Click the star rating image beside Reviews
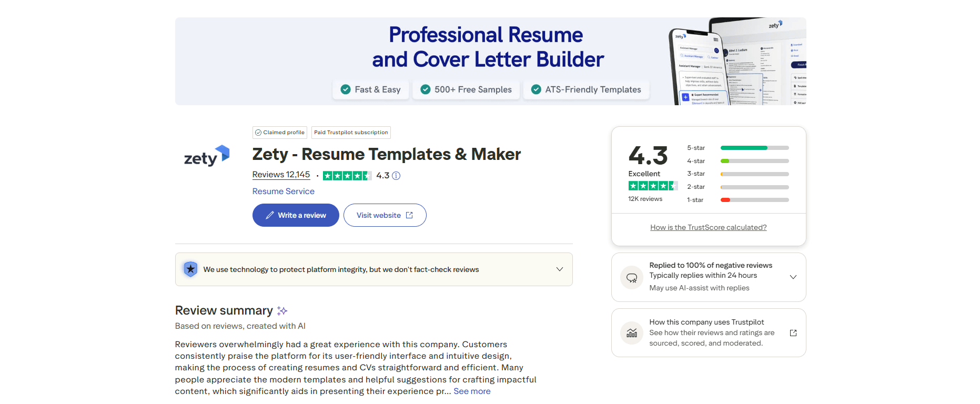This screenshot has height=404, width=980. pyautogui.click(x=347, y=176)
